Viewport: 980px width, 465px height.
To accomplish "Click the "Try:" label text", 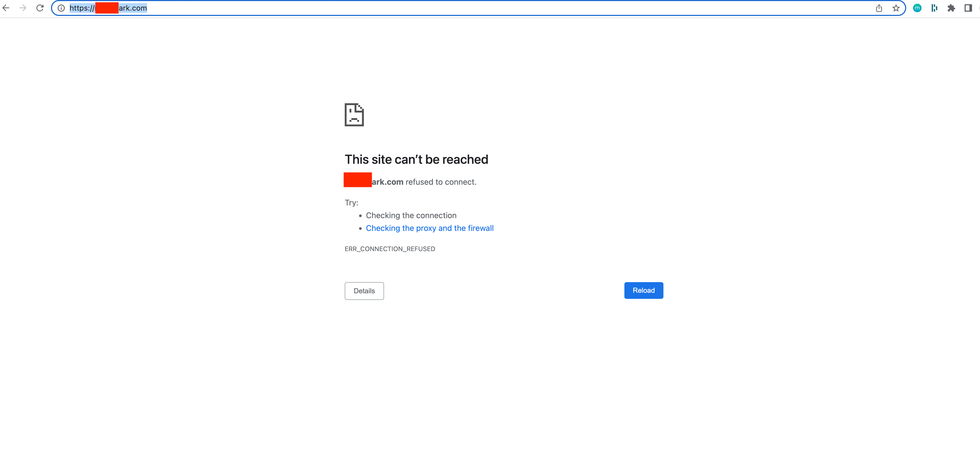I will (351, 203).
